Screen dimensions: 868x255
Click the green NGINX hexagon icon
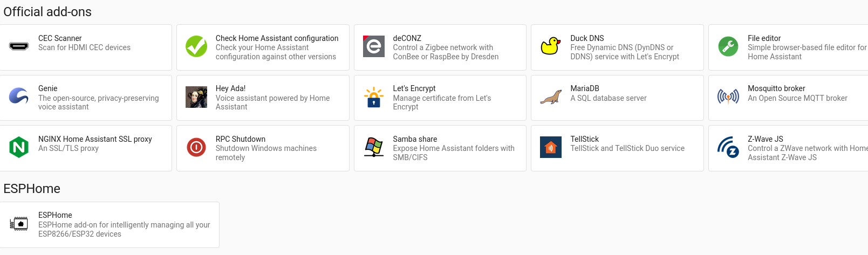coord(19,147)
